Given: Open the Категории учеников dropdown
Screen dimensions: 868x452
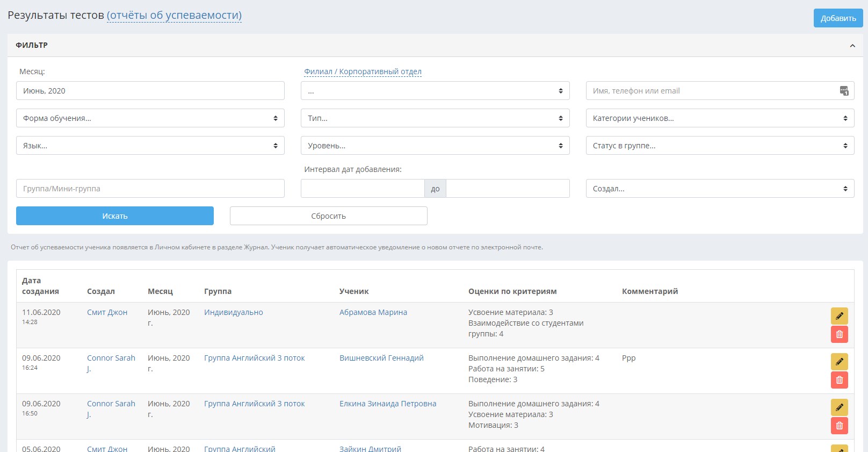Looking at the screenshot, I should pyautogui.click(x=720, y=118).
